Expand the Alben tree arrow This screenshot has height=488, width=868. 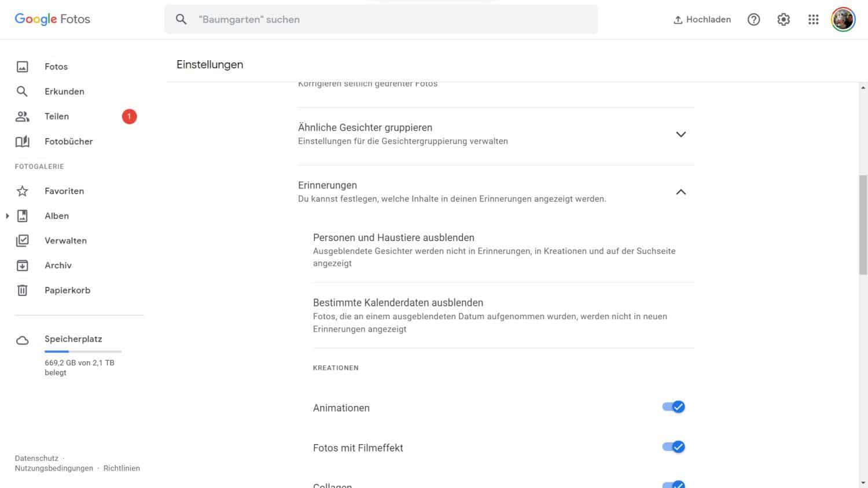(8, 216)
